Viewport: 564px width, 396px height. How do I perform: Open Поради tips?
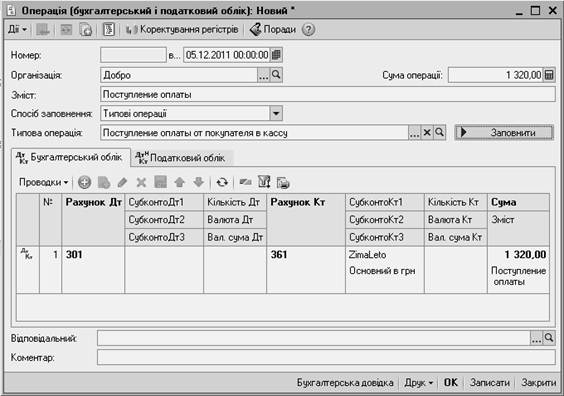273,29
